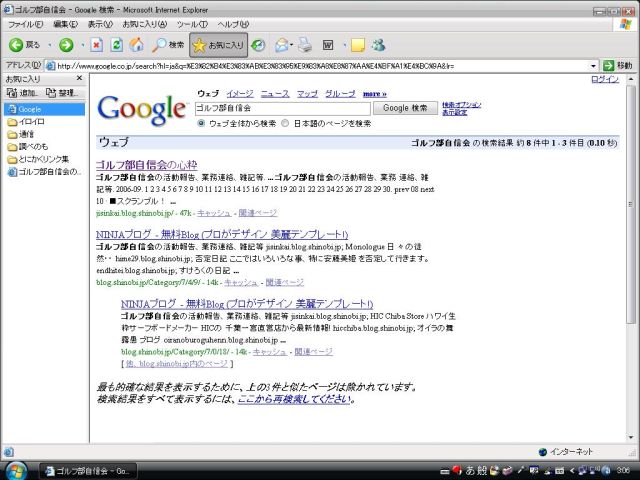This screenshot has width=640, height=480.
Task: Expand the 調べのも favorites folder
Action: [27, 147]
